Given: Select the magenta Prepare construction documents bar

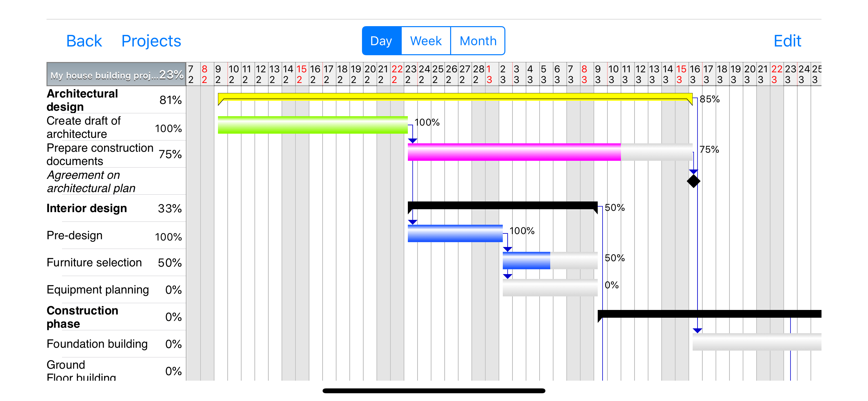Looking at the screenshot, I should coord(514,152).
